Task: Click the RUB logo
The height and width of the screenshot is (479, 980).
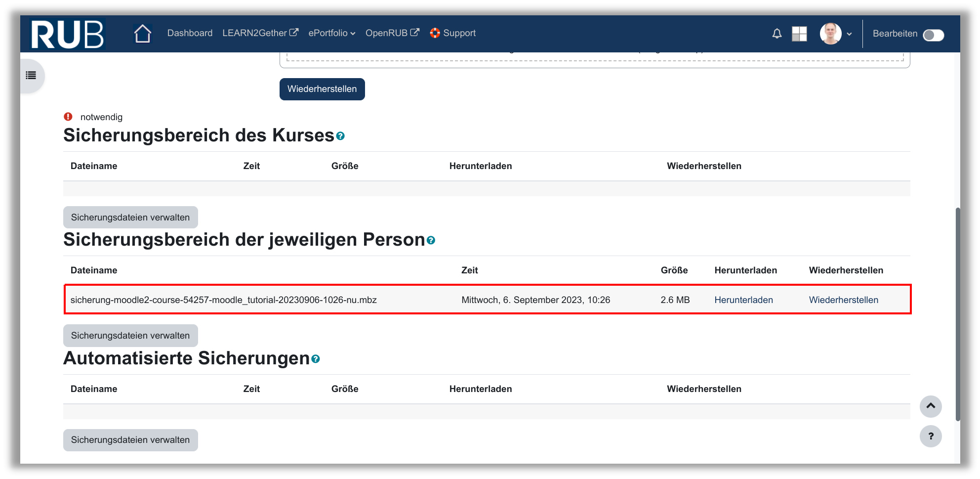Action: click(x=67, y=34)
